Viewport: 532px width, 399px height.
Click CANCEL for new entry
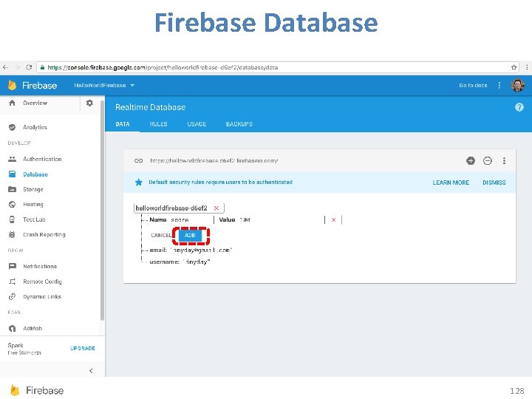coord(161,235)
